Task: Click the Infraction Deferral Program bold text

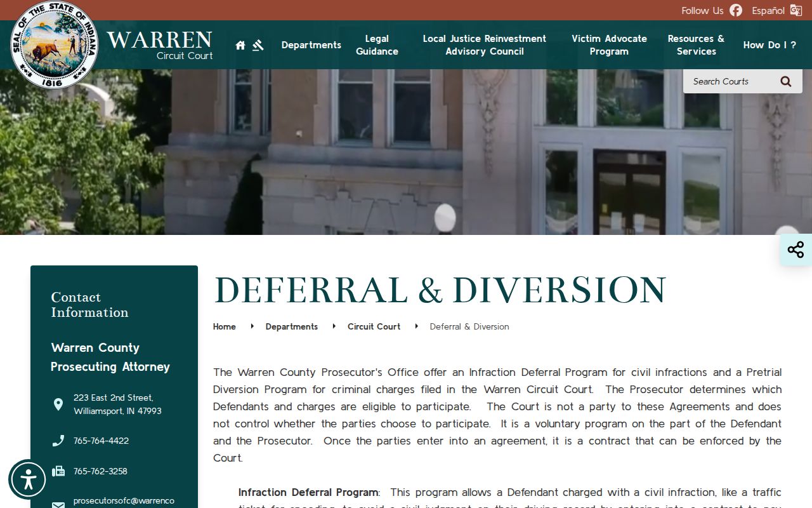Action: (x=308, y=492)
